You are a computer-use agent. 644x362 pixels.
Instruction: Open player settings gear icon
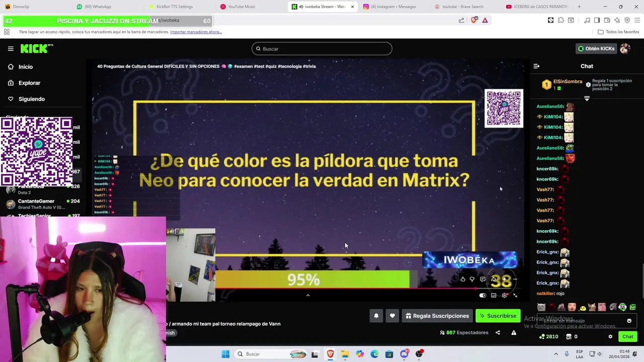click(504, 296)
